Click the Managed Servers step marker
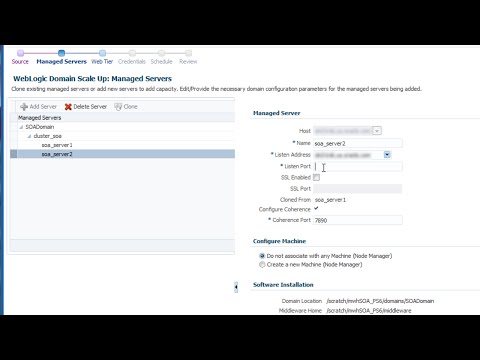 click(x=61, y=53)
